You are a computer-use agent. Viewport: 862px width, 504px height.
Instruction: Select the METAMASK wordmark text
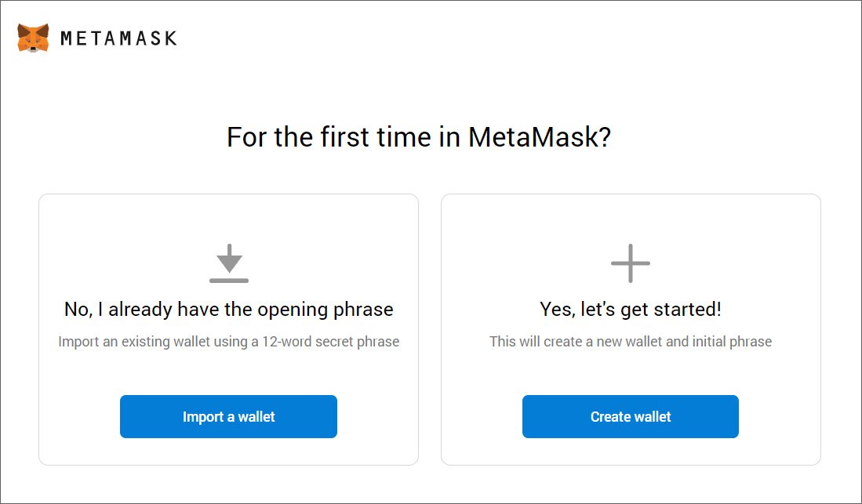118,38
